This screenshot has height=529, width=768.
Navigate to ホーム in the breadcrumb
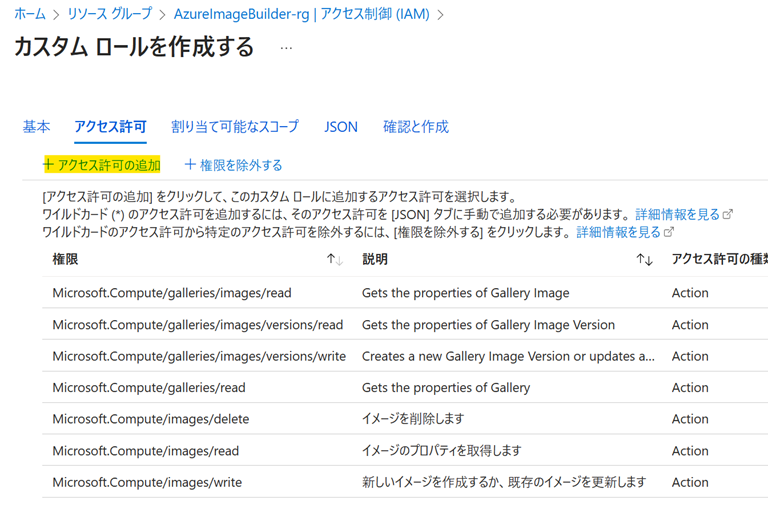click(x=29, y=14)
